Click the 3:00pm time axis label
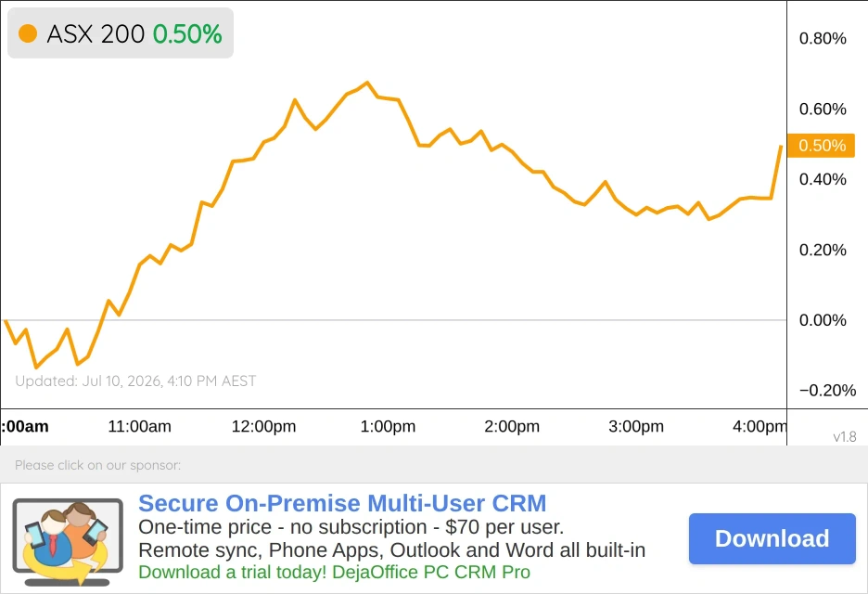The height and width of the screenshot is (594, 868). (636, 427)
